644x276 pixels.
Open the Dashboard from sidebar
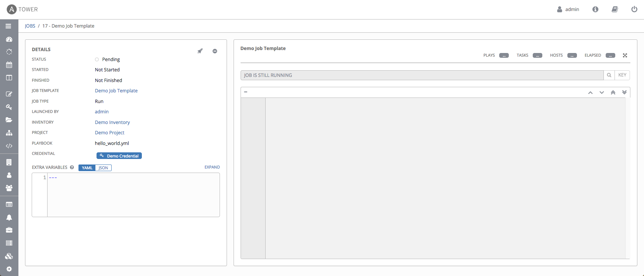pyautogui.click(x=9, y=39)
